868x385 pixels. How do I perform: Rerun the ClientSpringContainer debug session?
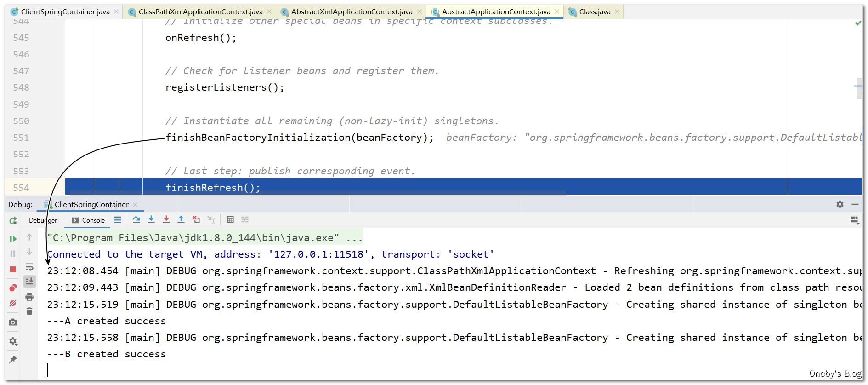[x=13, y=221]
